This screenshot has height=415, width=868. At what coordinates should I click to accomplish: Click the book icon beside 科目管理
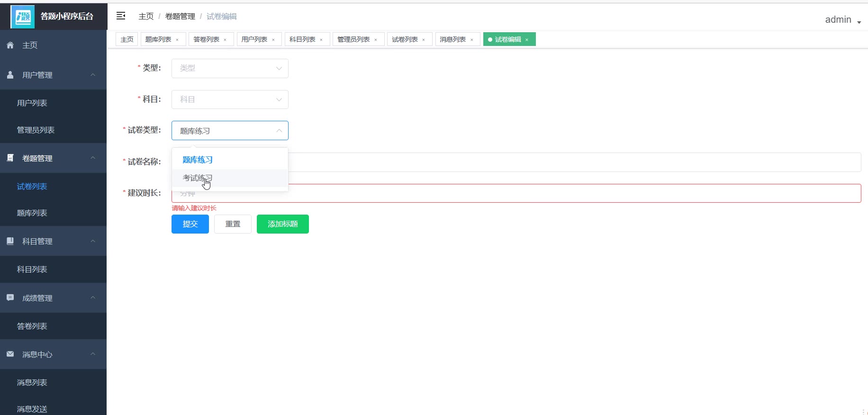(10, 241)
